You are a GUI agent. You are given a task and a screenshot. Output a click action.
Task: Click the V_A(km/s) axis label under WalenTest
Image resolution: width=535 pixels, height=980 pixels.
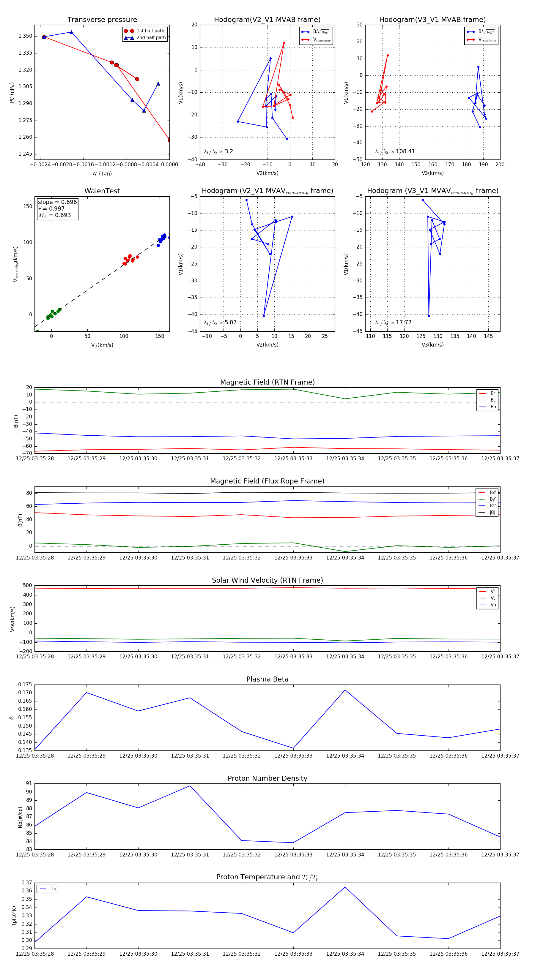(102, 345)
